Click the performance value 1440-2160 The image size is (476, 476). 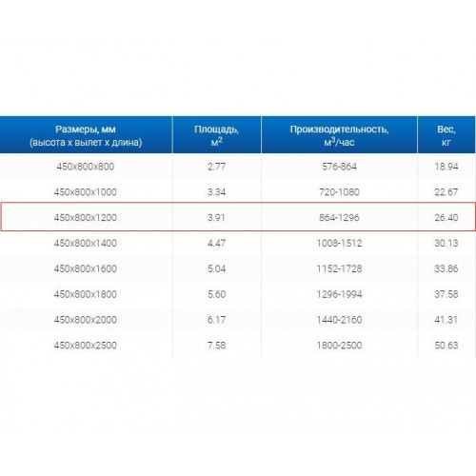(x=339, y=320)
